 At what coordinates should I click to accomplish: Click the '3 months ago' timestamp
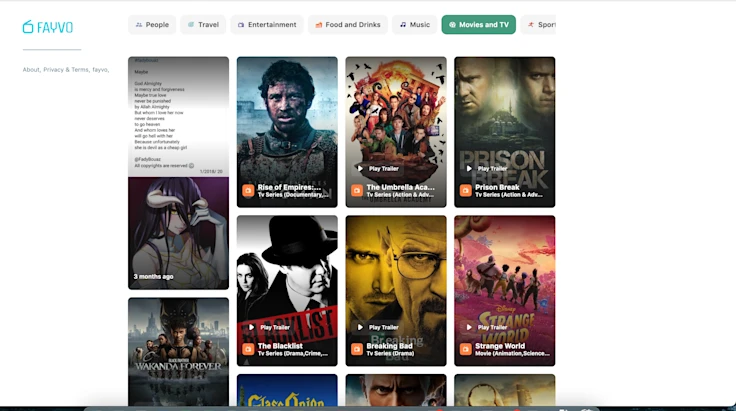point(153,276)
